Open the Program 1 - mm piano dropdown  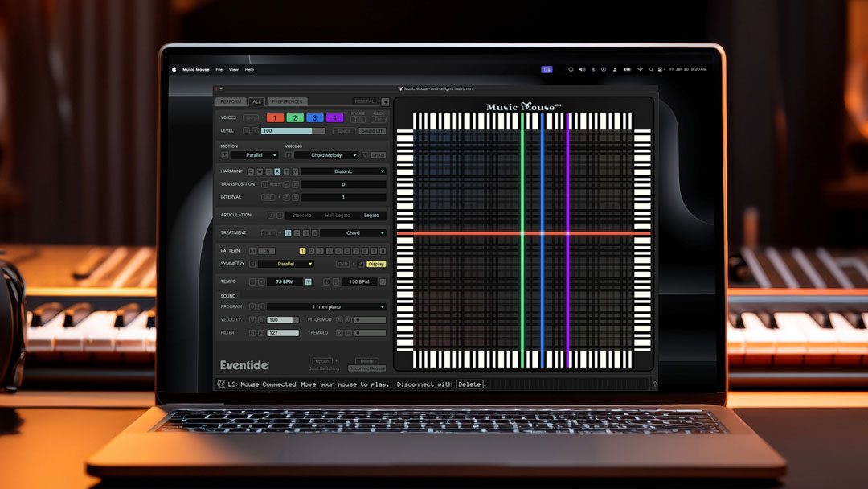[326, 306]
